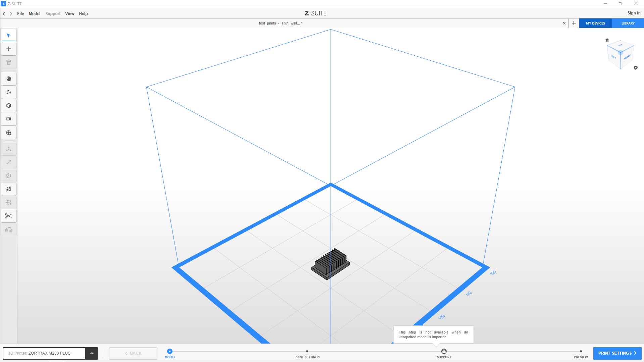
Task: Reset view with the home icon
Action: tap(607, 40)
